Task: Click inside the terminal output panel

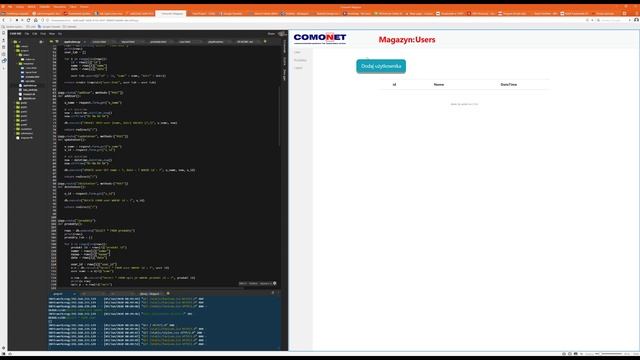Action: pos(164,322)
